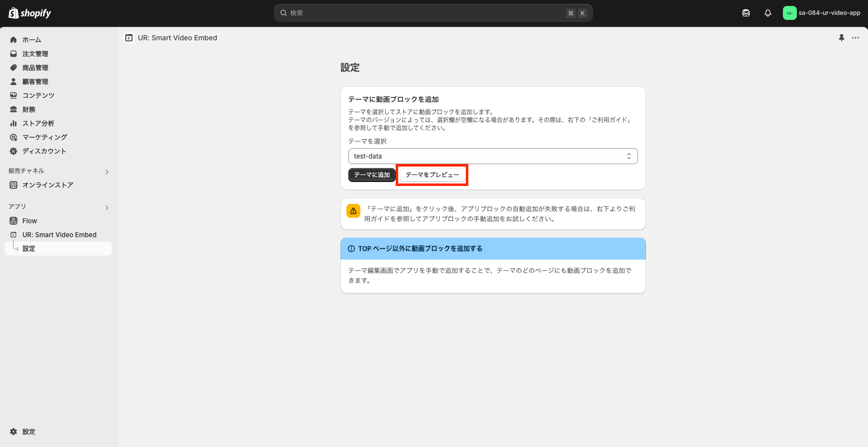Click the 設定 page heading
The height and width of the screenshot is (447, 868).
(350, 68)
